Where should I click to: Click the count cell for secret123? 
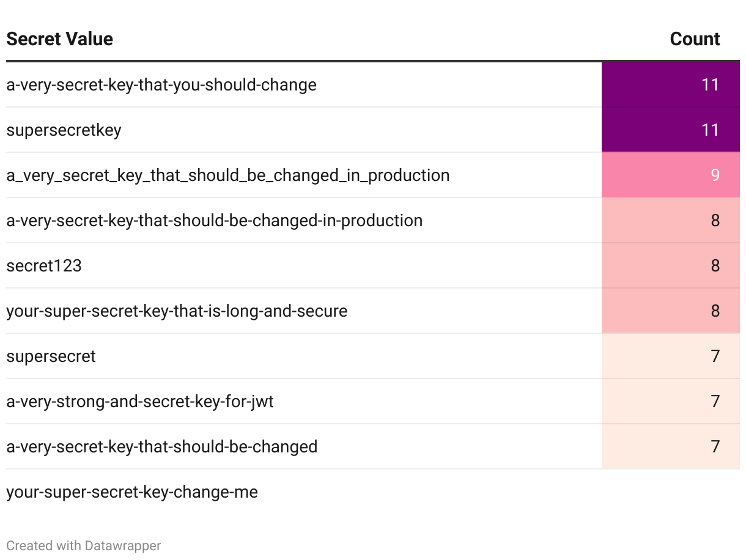671,265
